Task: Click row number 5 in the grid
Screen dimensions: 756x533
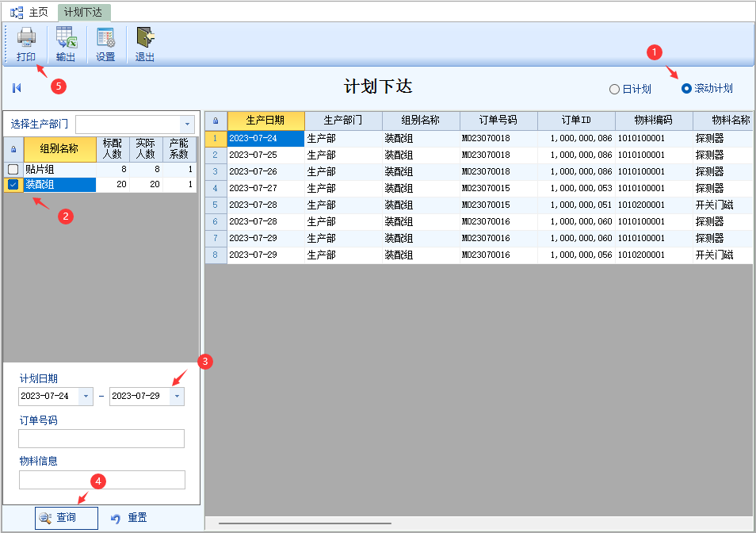Action: tap(216, 205)
